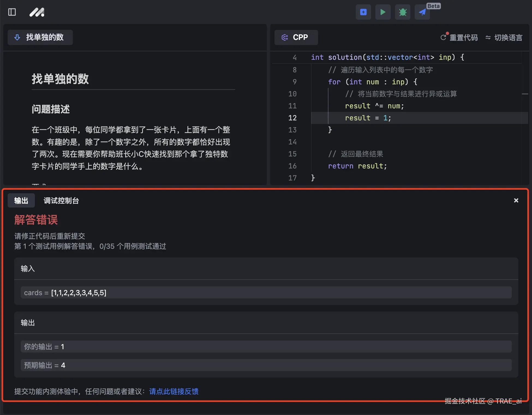
Task: Start debugging with the green bug icon
Action: (x=402, y=12)
